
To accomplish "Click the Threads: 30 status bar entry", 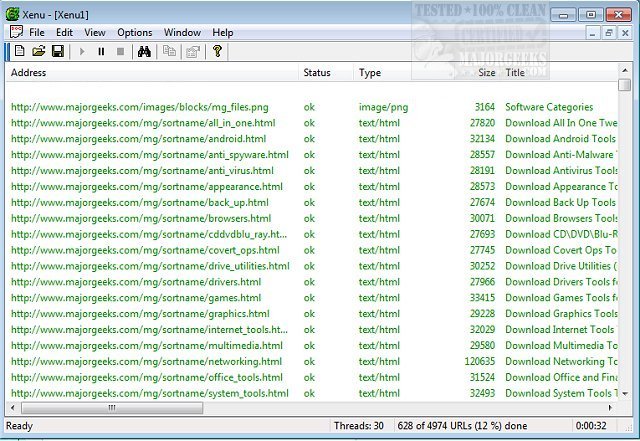I will (x=359, y=426).
